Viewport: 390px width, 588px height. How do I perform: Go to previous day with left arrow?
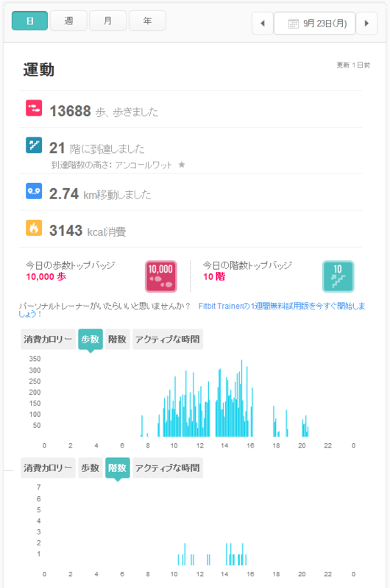pos(263,24)
